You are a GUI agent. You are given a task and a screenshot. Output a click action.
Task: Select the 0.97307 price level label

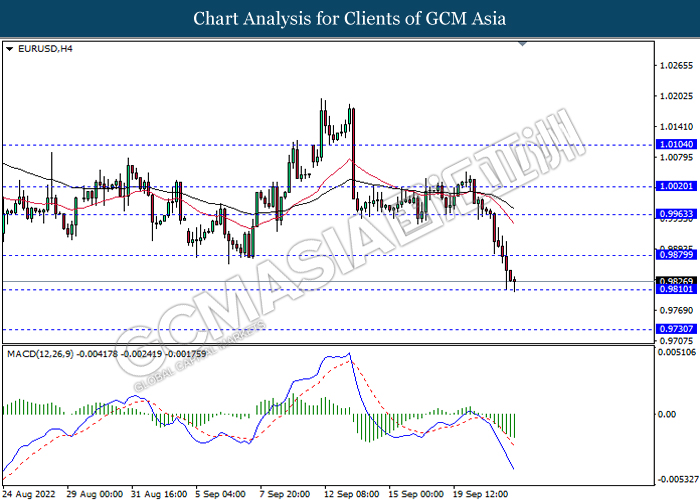tap(676, 329)
